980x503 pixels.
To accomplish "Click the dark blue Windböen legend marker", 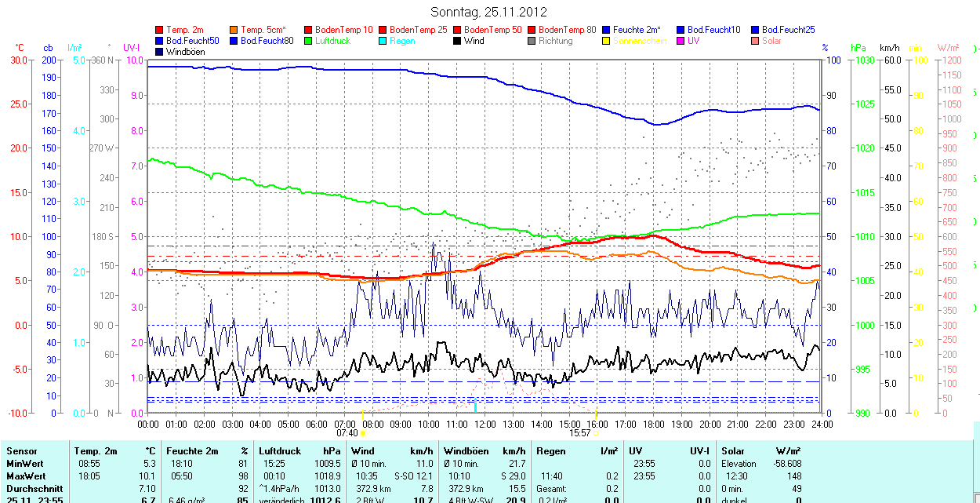I will [x=160, y=52].
